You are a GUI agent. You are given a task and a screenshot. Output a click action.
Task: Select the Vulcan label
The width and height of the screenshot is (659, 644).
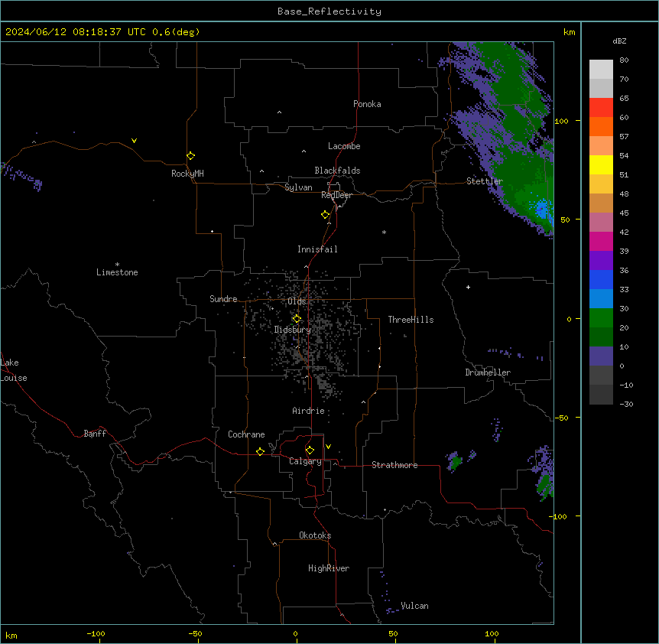point(415,606)
